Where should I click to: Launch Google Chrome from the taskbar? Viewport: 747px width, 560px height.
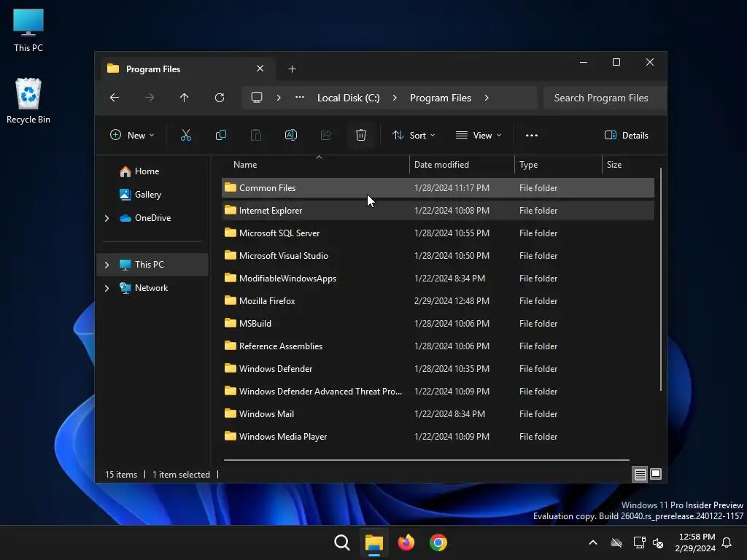(x=438, y=542)
